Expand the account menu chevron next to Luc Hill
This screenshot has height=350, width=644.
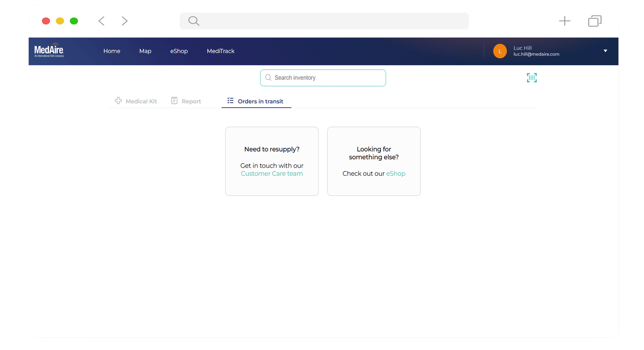tap(605, 51)
